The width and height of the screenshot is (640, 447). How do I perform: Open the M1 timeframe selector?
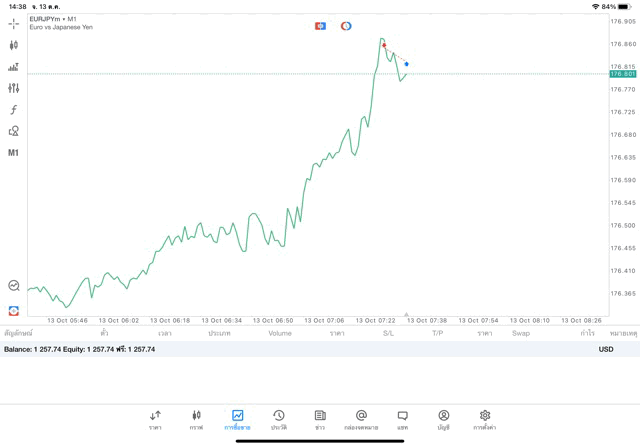(x=13, y=153)
